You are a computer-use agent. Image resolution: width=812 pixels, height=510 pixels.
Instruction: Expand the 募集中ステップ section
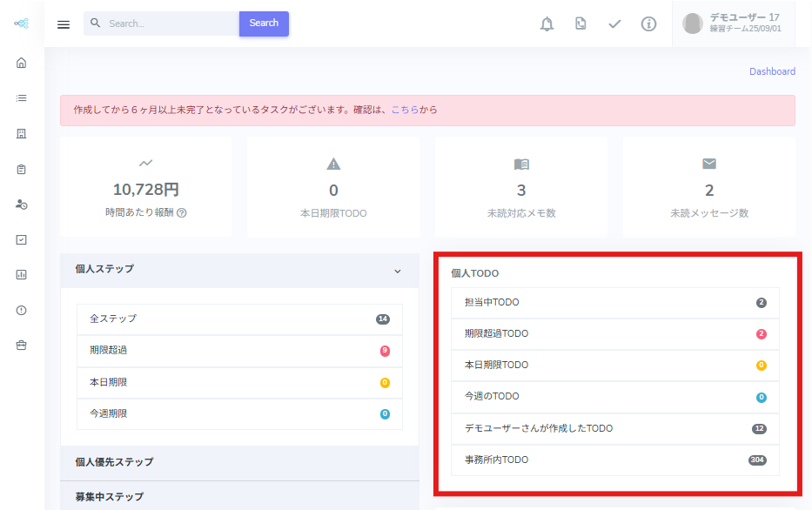(109, 497)
